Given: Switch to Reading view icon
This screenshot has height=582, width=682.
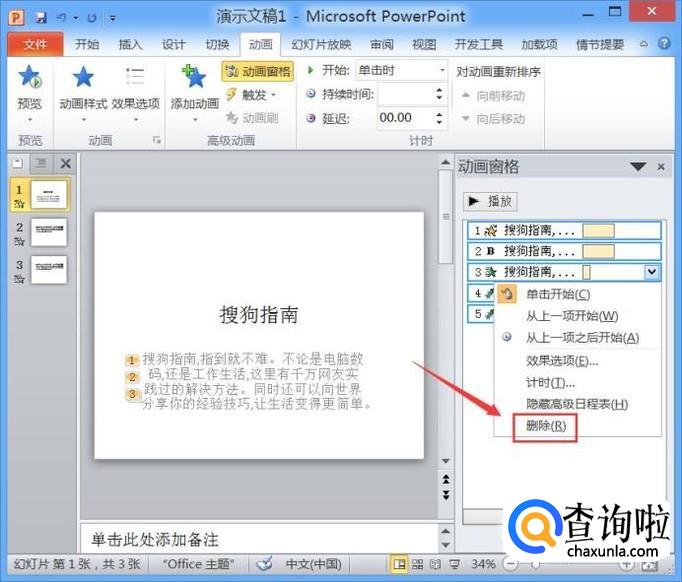Looking at the screenshot, I should (436, 565).
